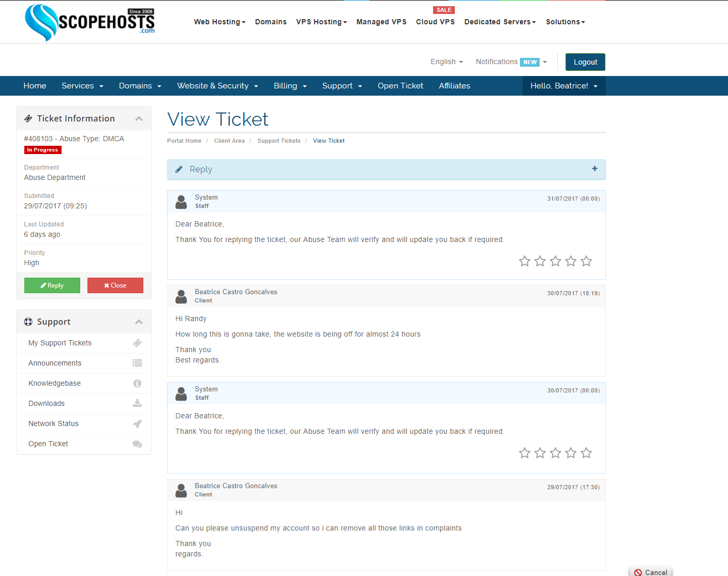The height and width of the screenshot is (576, 728).
Task: Click the Logout button
Action: tap(585, 62)
